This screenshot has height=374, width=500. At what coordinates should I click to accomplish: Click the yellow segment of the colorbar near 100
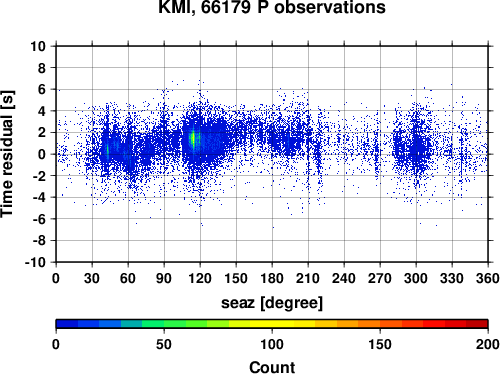coord(272,323)
